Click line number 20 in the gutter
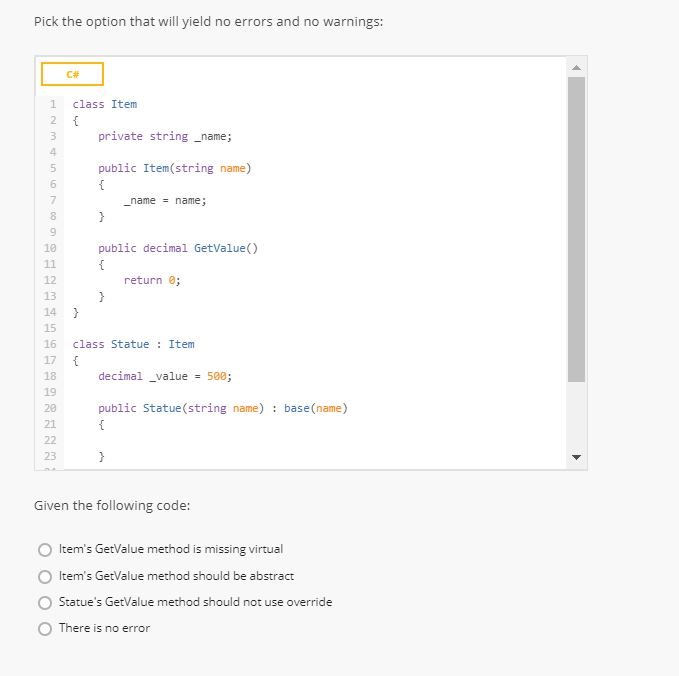 pyautogui.click(x=50, y=408)
